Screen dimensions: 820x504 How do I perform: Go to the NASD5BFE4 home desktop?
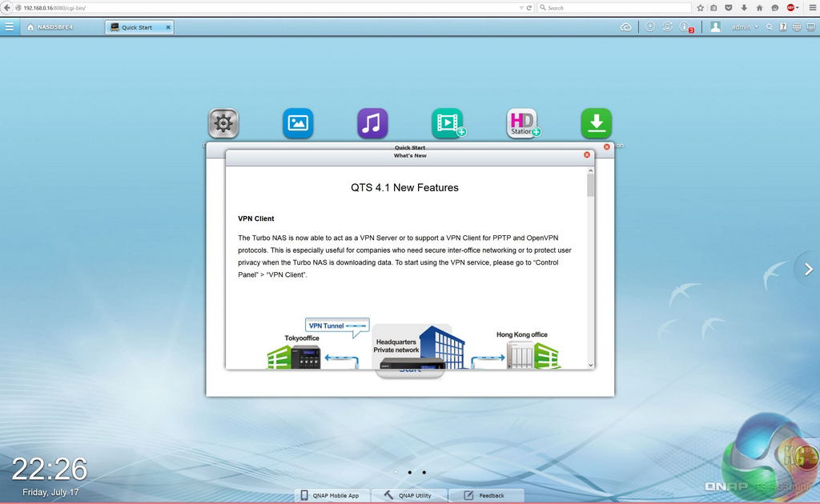tap(50, 27)
